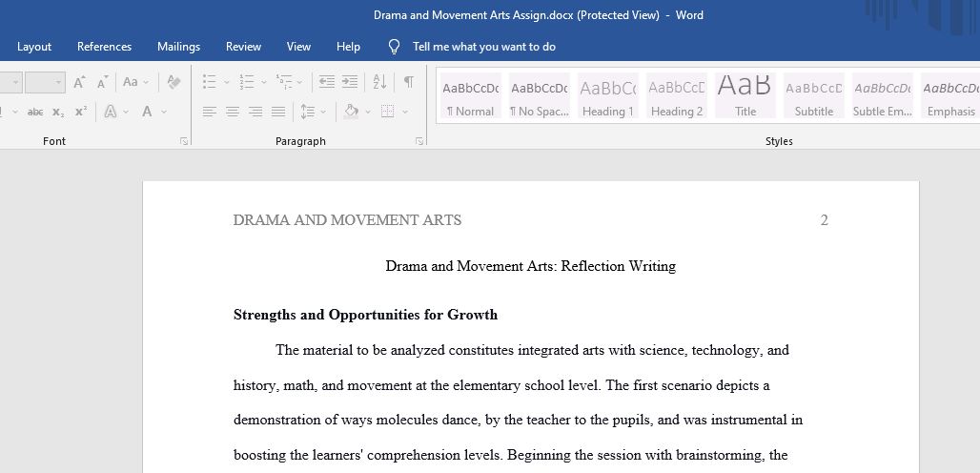
Task: Apply strikethrough formatting (abc)
Action: pos(35,112)
